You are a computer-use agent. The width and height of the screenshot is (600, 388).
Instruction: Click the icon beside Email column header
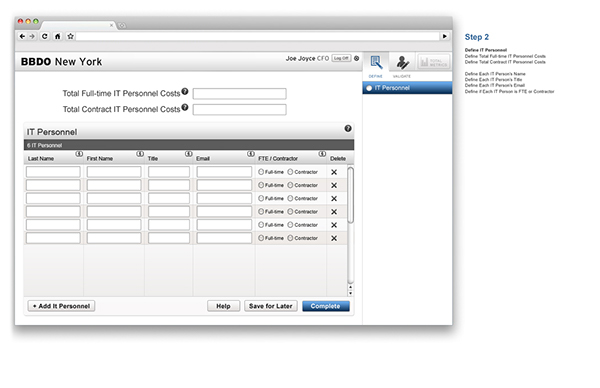click(x=251, y=154)
